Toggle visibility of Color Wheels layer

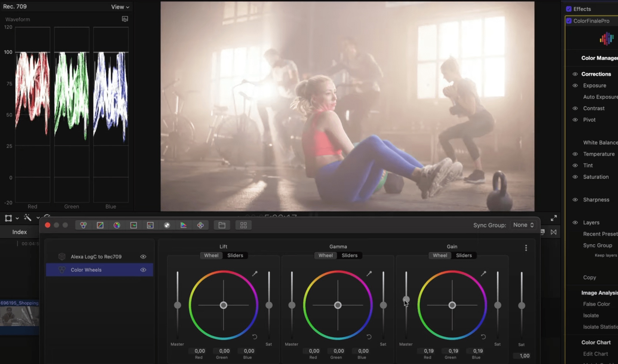143,270
